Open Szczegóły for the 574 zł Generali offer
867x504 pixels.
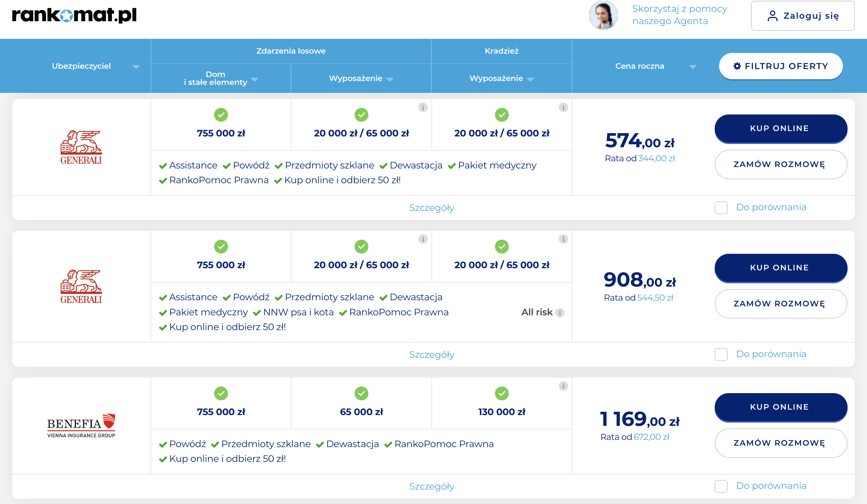(432, 208)
